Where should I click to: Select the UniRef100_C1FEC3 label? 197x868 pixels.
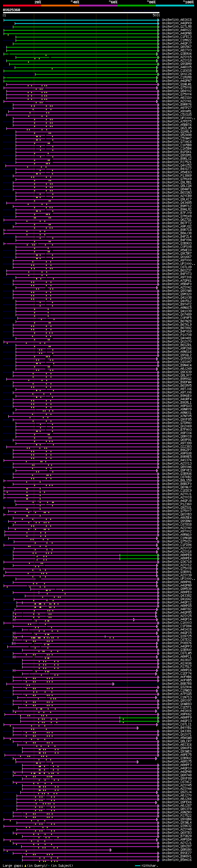pyautogui.click(x=176, y=37)
